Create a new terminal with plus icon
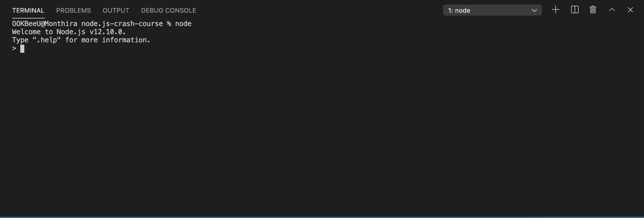 (x=555, y=10)
